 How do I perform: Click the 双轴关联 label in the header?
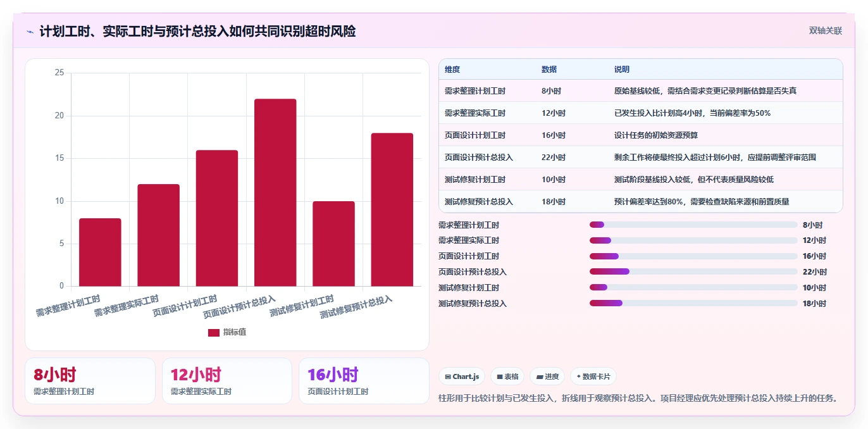click(825, 30)
